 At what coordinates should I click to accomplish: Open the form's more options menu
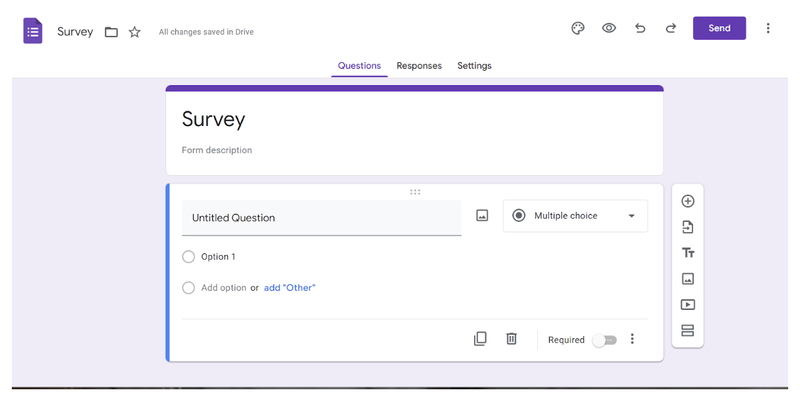pos(768,29)
